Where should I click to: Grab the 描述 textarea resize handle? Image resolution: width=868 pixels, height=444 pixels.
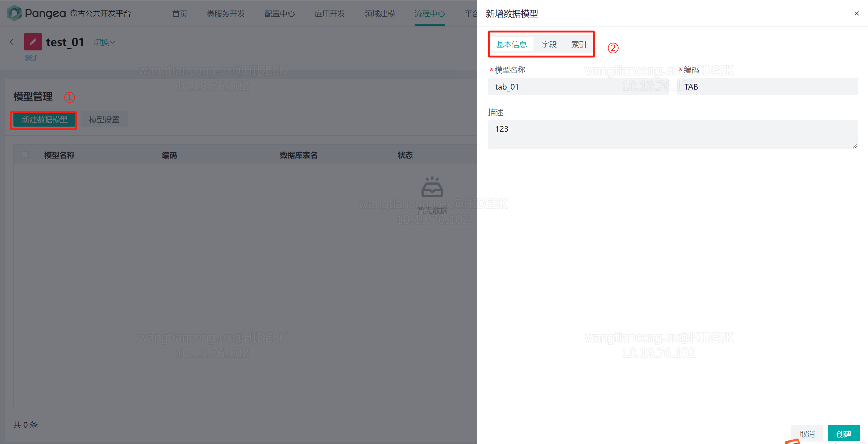coord(855,146)
